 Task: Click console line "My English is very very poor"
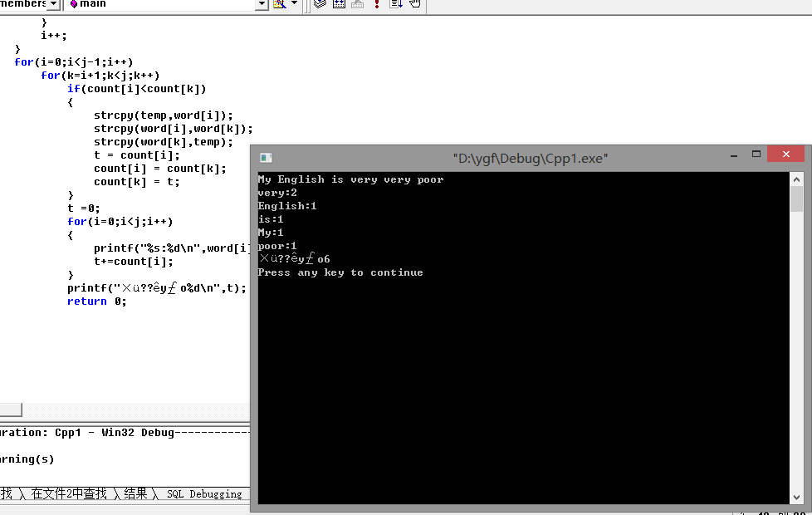(x=350, y=179)
